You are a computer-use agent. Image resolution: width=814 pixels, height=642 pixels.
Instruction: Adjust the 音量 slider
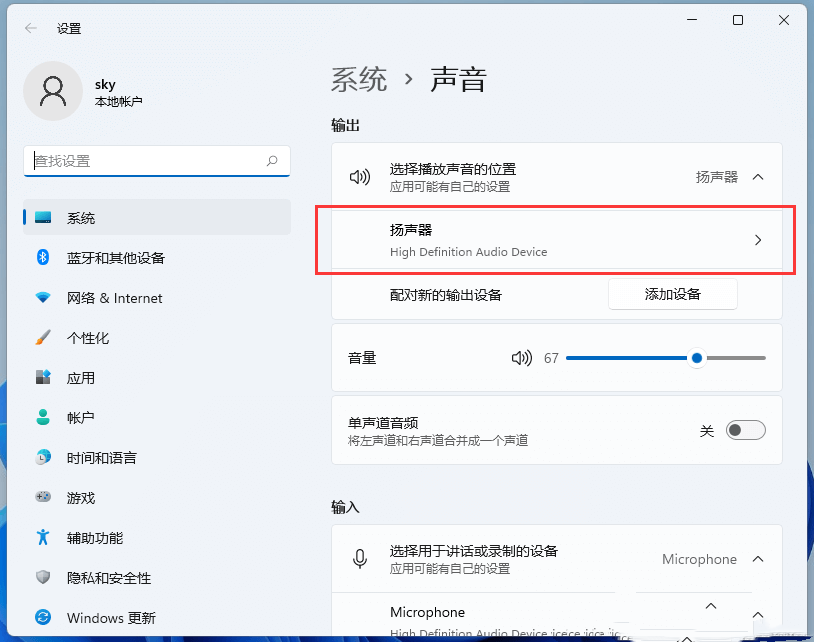697,358
